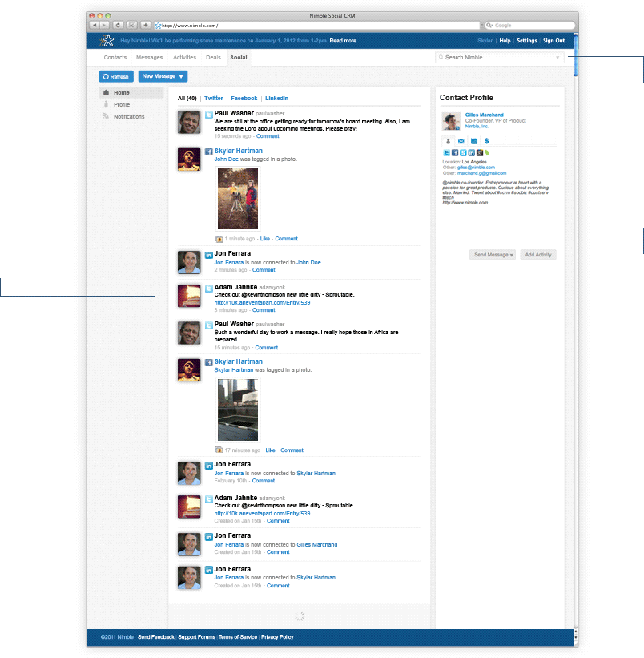Viewport: 644px width, 658px height.
Task: Reload the page with the browser reload button
Action: [118, 25]
